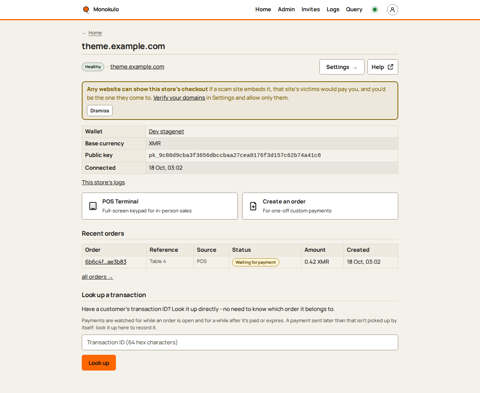Dismiss the checkout warning banner

100,111
